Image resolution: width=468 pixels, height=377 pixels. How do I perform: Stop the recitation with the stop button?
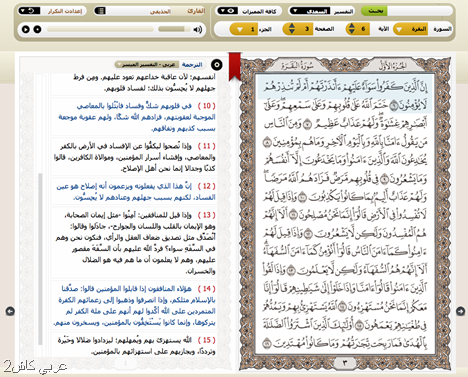[x=37, y=29]
